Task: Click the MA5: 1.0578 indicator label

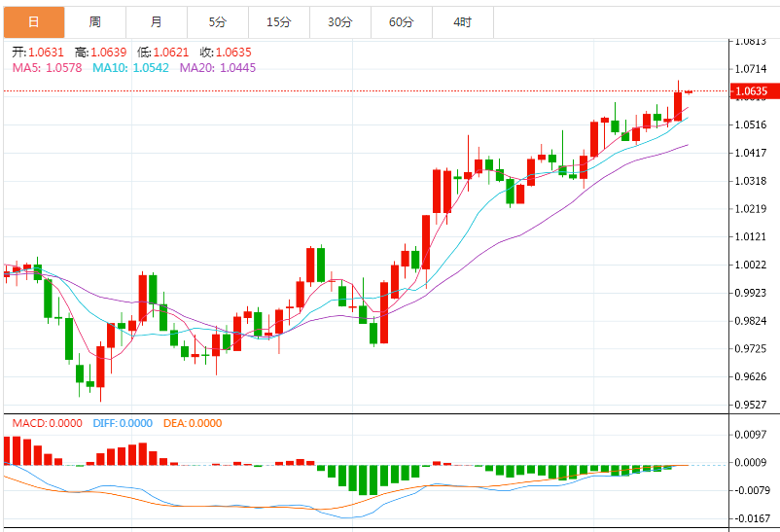Action: [48, 68]
